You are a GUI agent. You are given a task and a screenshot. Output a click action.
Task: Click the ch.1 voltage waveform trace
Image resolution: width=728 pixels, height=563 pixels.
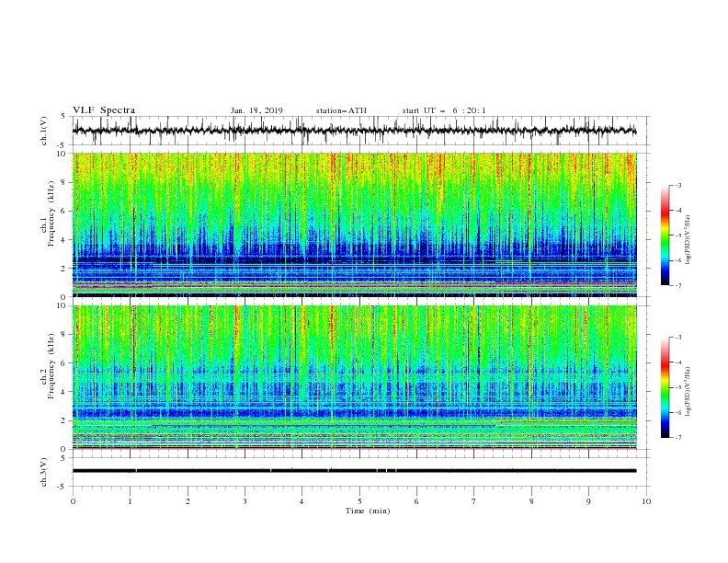pos(354,131)
